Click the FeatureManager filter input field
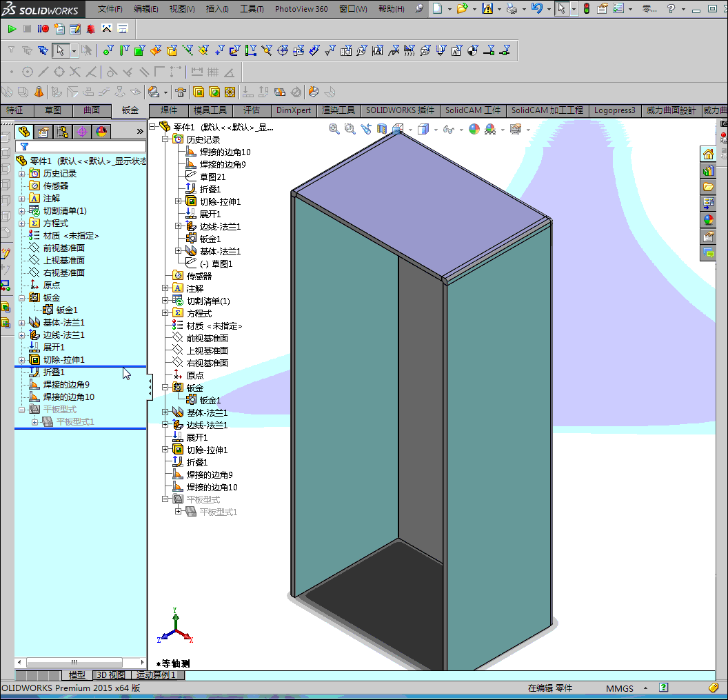The image size is (728, 700). click(81, 147)
